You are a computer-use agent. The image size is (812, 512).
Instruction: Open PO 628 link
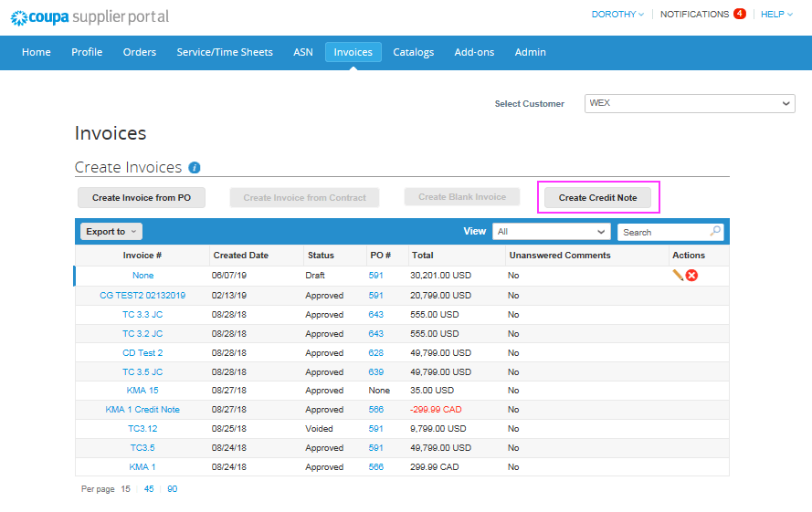click(x=376, y=353)
